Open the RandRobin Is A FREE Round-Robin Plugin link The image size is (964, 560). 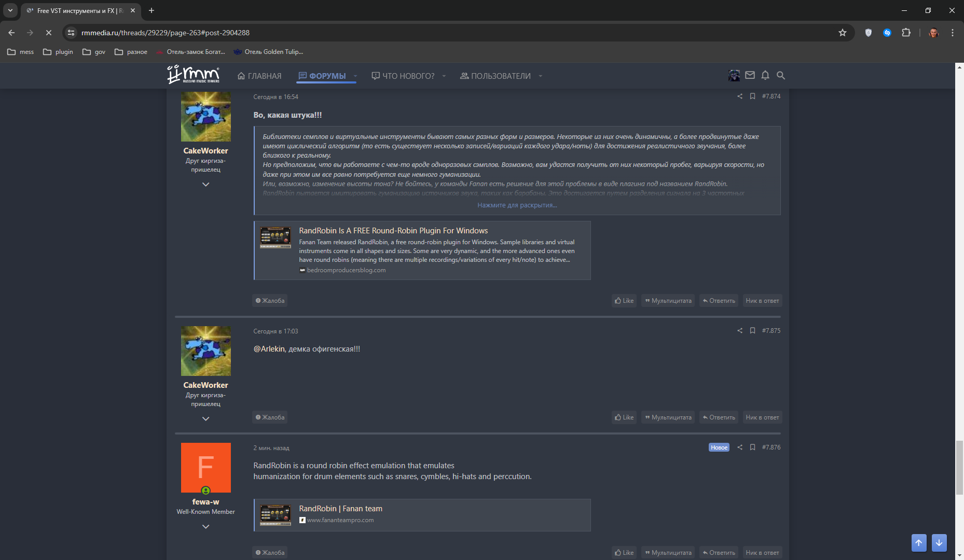(393, 231)
